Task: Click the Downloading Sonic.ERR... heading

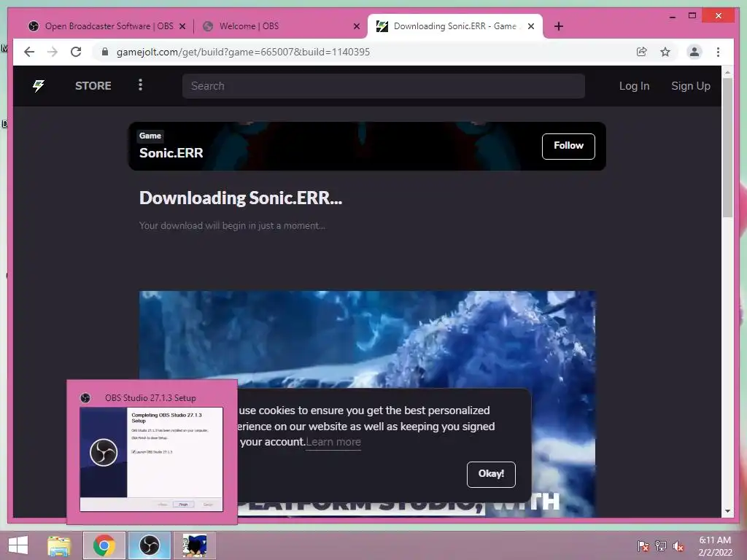Action: pyautogui.click(x=241, y=198)
